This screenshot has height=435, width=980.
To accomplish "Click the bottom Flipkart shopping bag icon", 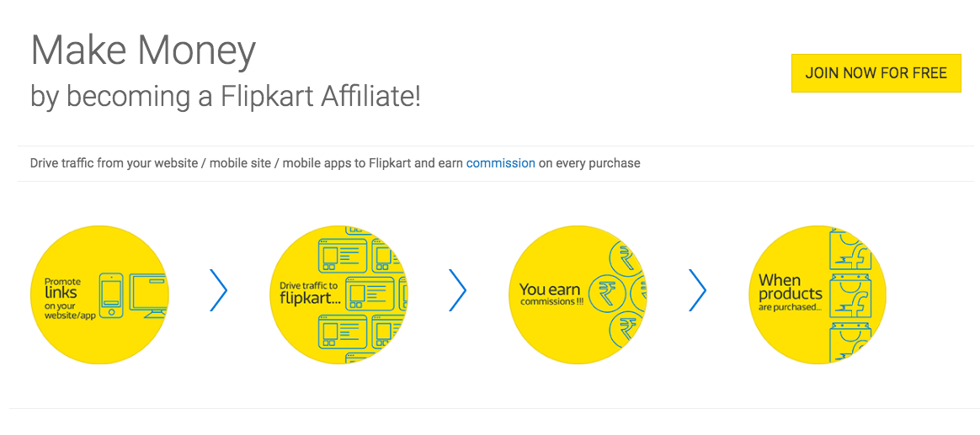I will pyautogui.click(x=850, y=341).
